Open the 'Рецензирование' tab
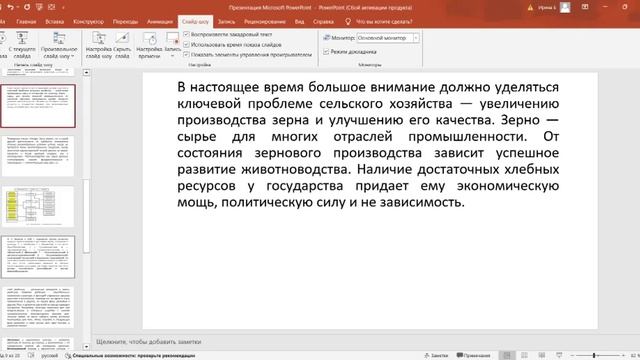The height and width of the screenshot is (360, 640). coord(264,21)
